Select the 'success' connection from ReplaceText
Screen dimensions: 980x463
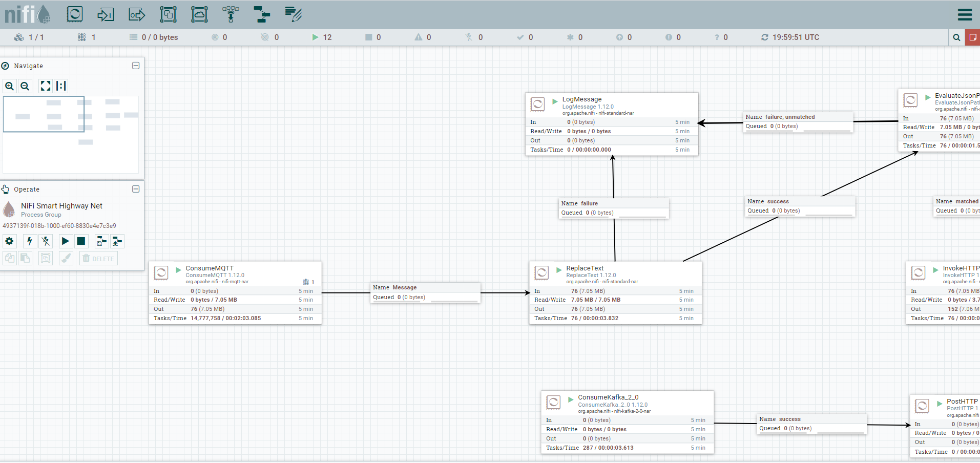coord(800,206)
